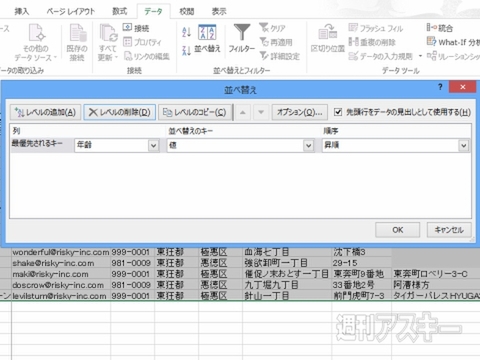Click cell 沈下橋3

point(362,252)
